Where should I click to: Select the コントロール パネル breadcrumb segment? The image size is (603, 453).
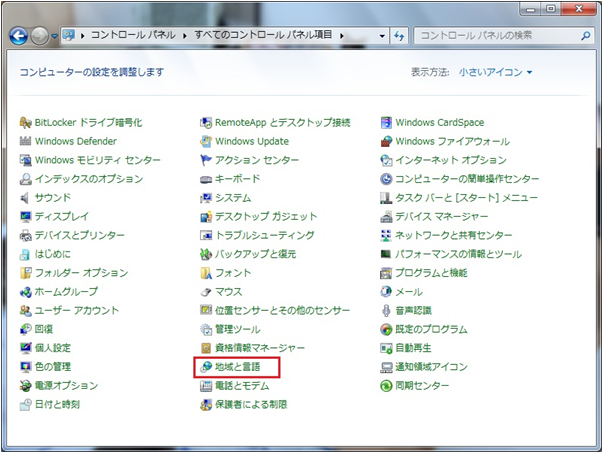tap(133, 35)
